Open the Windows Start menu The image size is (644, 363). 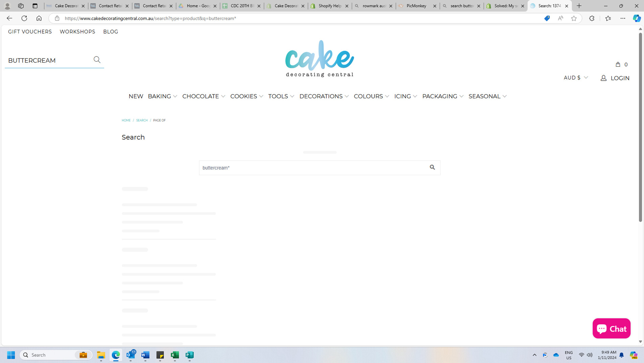pos(11,355)
